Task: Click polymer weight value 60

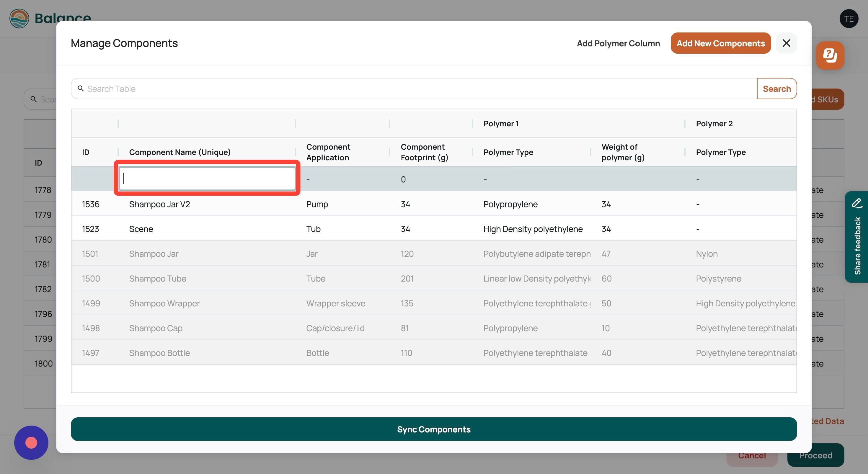Action: [x=606, y=279]
